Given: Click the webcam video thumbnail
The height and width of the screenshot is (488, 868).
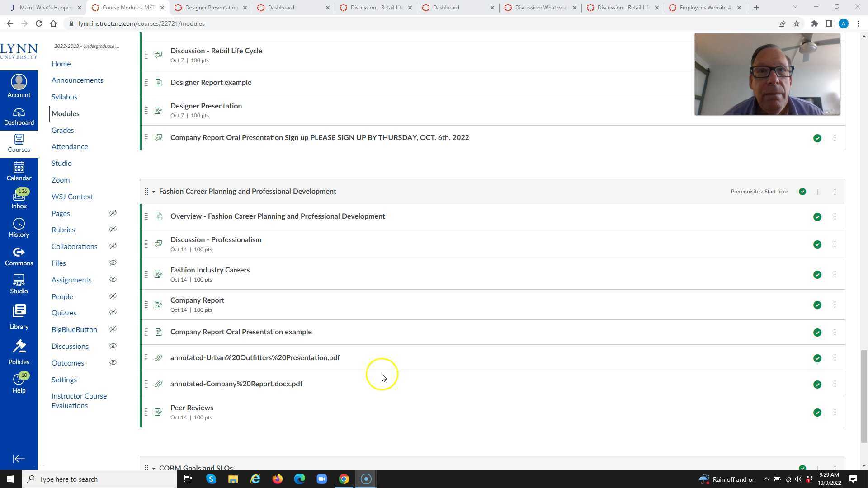Looking at the screenshot, I should pyautogui.click(x=767, y=74).
